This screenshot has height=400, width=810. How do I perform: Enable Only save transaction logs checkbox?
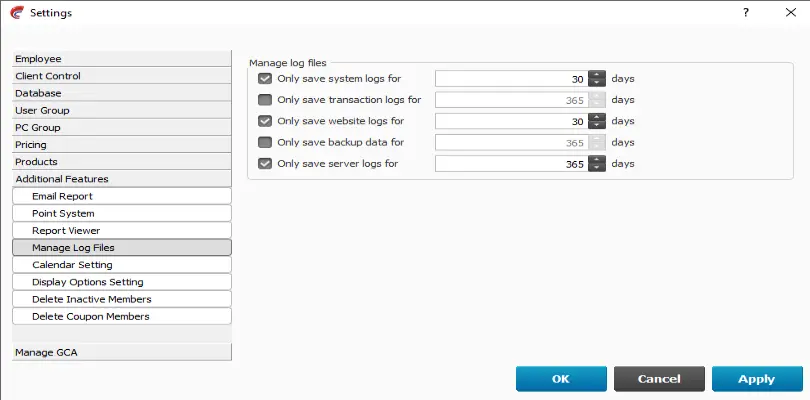(265, 100)
